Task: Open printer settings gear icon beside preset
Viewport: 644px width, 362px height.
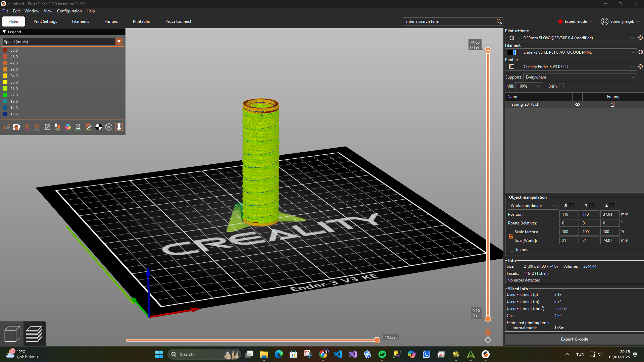Action: pos(640,67)
